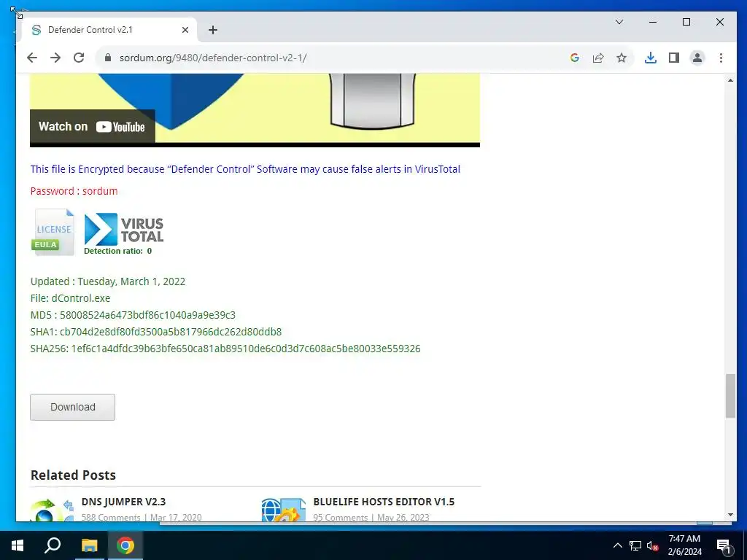Maximize the Chrome window
Screen dimensions: 747x560
[x=686, y=22]
